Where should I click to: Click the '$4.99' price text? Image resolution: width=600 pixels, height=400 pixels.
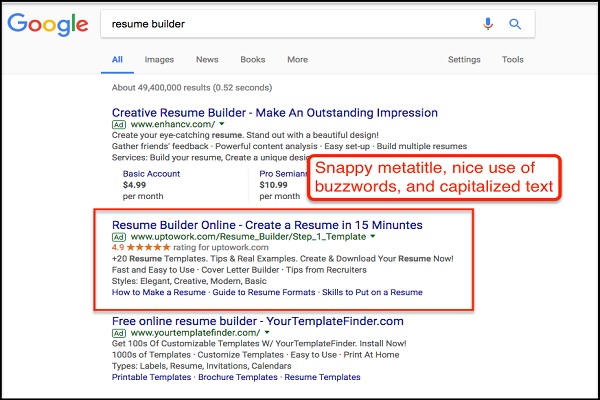tap(134, 185)
